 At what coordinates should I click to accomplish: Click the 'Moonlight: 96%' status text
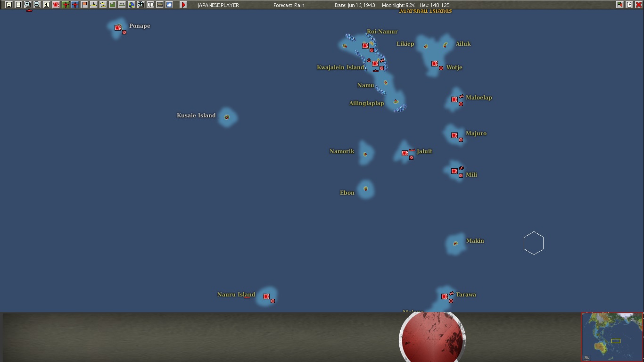[x=398, y=5]
